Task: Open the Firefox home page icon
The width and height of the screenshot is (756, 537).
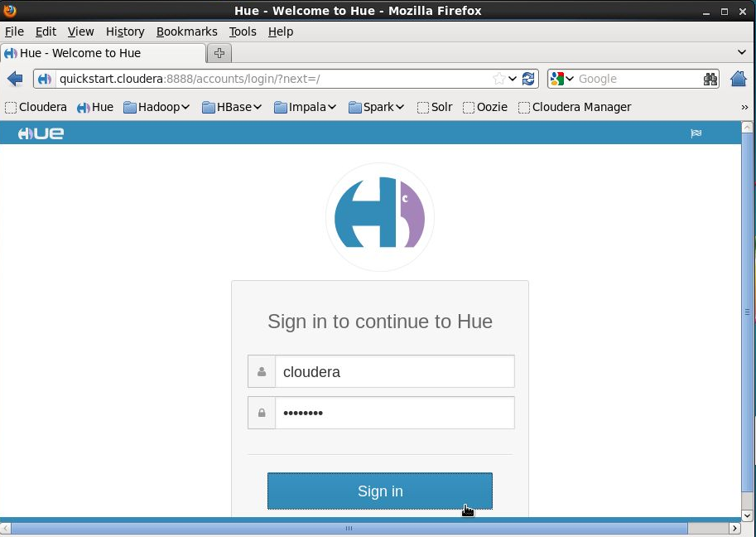Action: click(738, 79)
